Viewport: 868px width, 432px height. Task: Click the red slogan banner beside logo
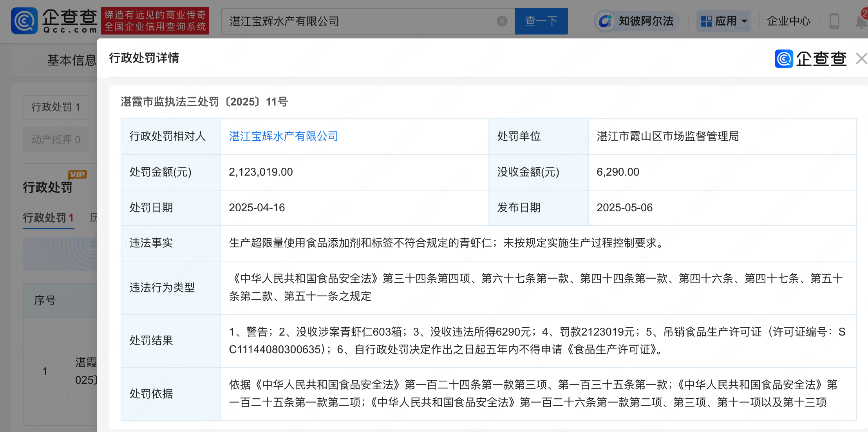[155, 21]
